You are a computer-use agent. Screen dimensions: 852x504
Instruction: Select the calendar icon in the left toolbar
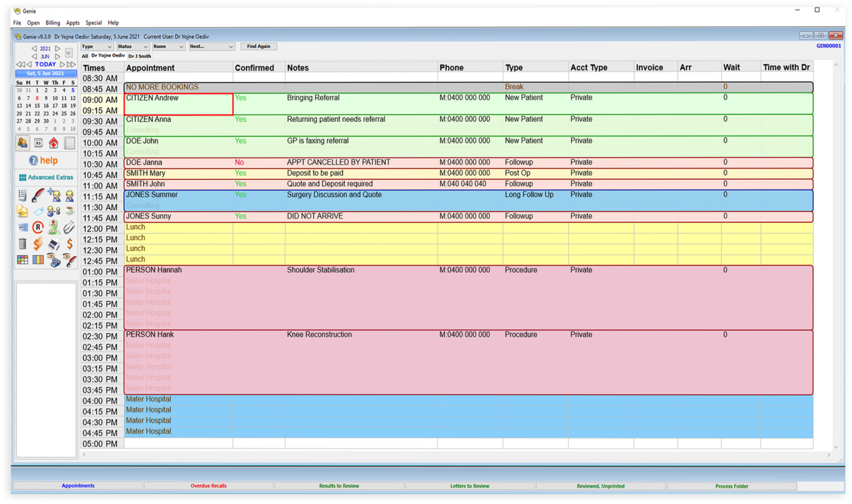(38, 142)
